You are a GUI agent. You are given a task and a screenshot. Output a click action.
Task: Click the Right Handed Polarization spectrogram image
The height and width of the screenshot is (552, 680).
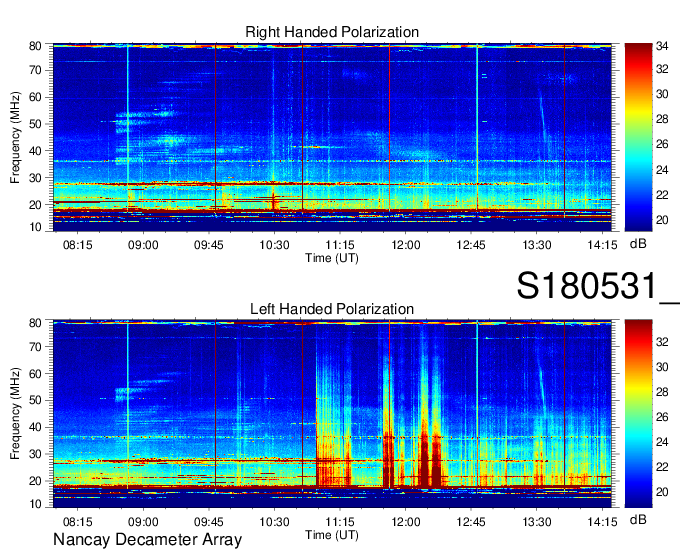(332, 137)
